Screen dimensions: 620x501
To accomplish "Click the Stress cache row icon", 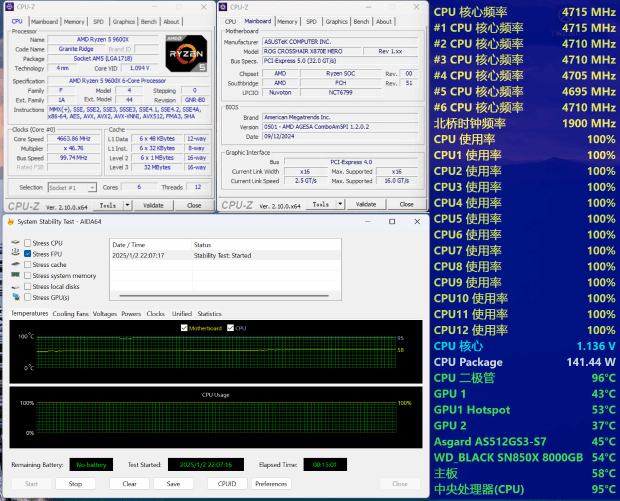I will [x=15, y=264].
